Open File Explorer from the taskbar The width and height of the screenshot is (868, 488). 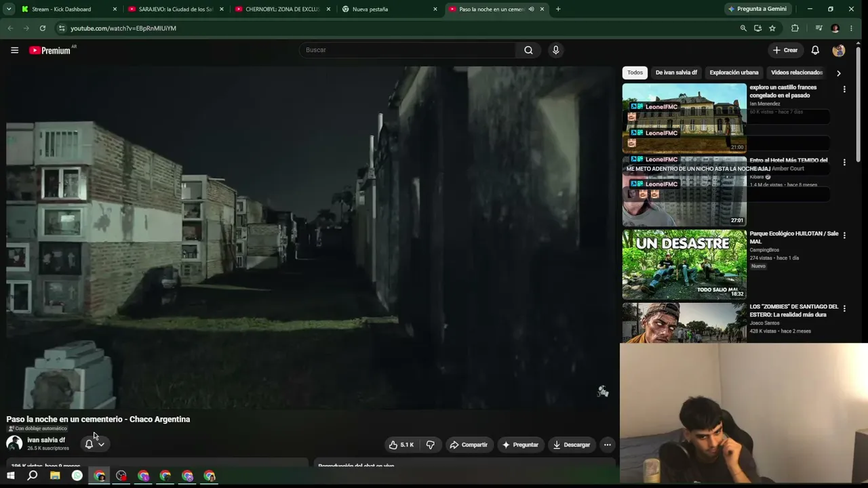pos(55,476)
